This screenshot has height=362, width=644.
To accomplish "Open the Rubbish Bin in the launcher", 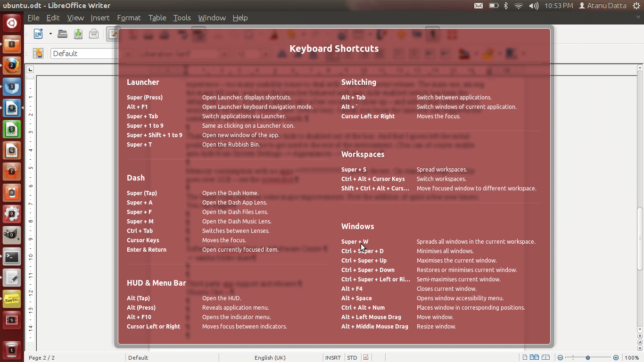I will [12, 349].
